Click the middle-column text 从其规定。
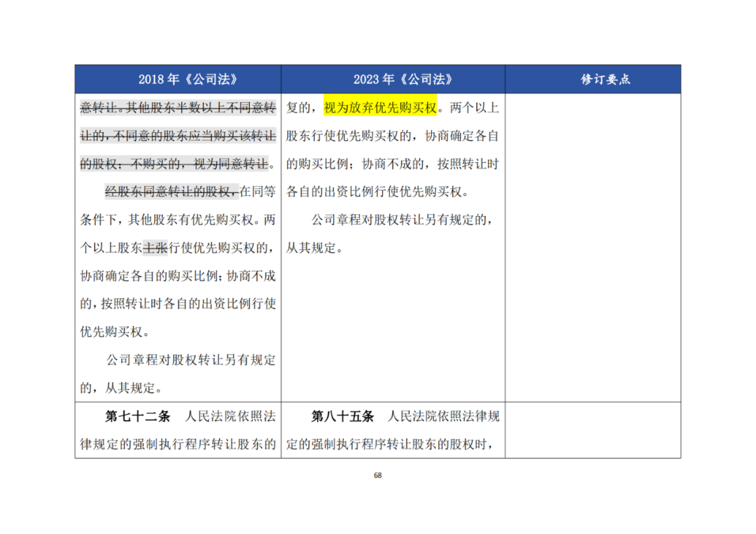756x534 pixels. (x=315, y=248)
